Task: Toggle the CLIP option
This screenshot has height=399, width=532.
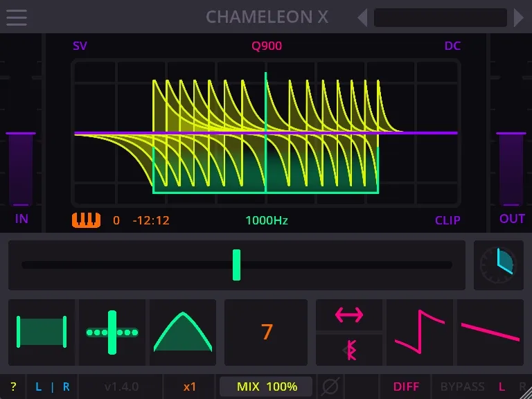Action: click(447, 220)
